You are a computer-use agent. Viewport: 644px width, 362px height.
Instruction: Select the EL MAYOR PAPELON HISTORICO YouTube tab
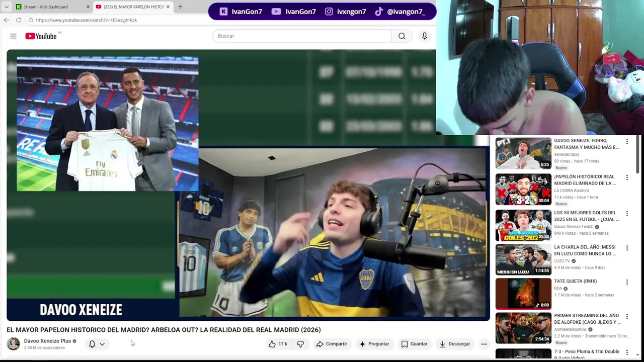tap(132, 7)
